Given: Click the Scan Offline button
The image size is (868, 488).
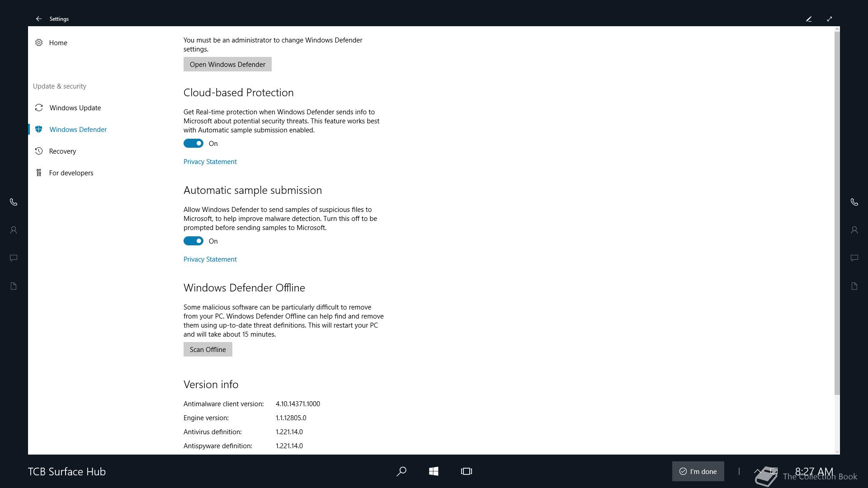Looking at the screenshot, I should [208, 349].
